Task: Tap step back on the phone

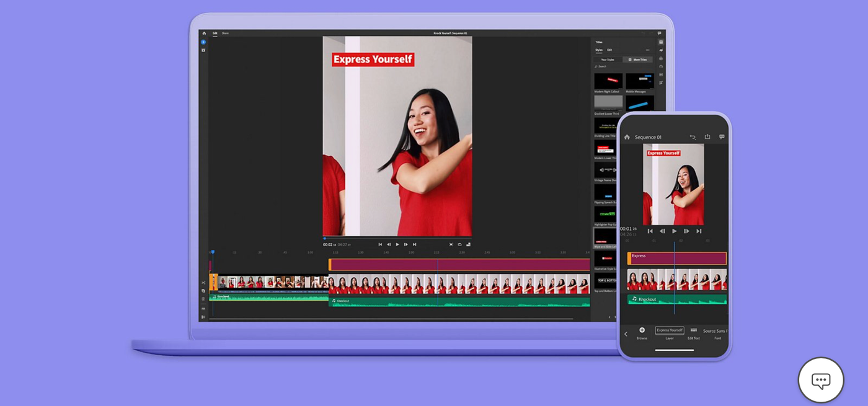Action: point(662,231)
